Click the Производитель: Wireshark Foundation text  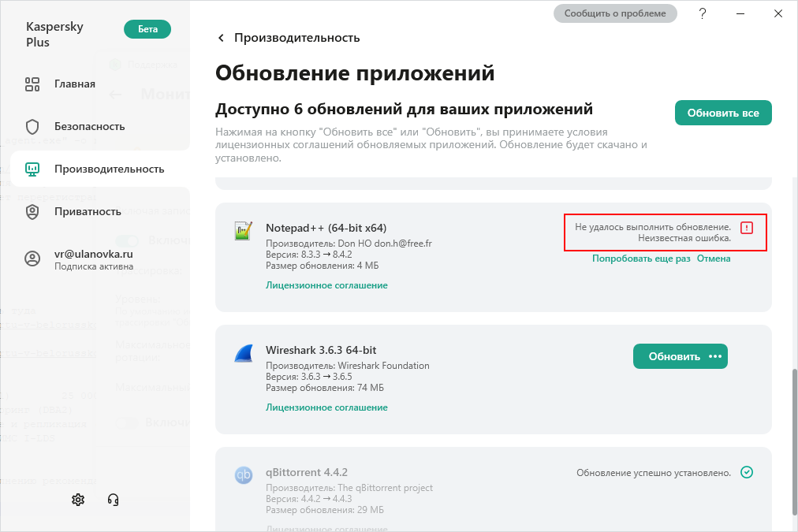(x=348, y=366)
